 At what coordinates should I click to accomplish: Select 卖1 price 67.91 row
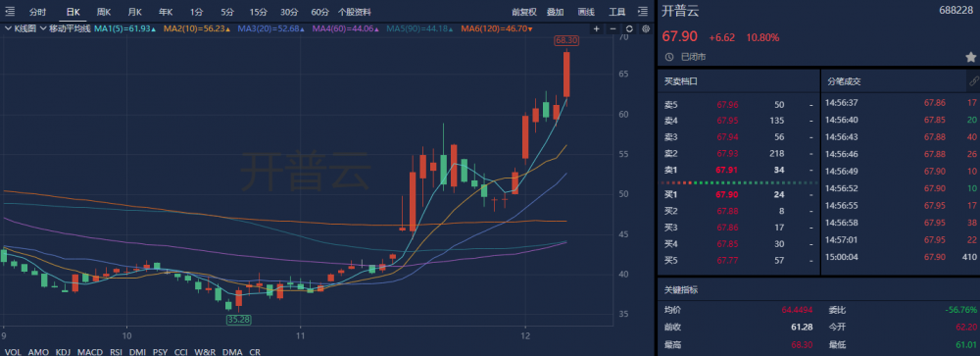[x=738, y=170]
